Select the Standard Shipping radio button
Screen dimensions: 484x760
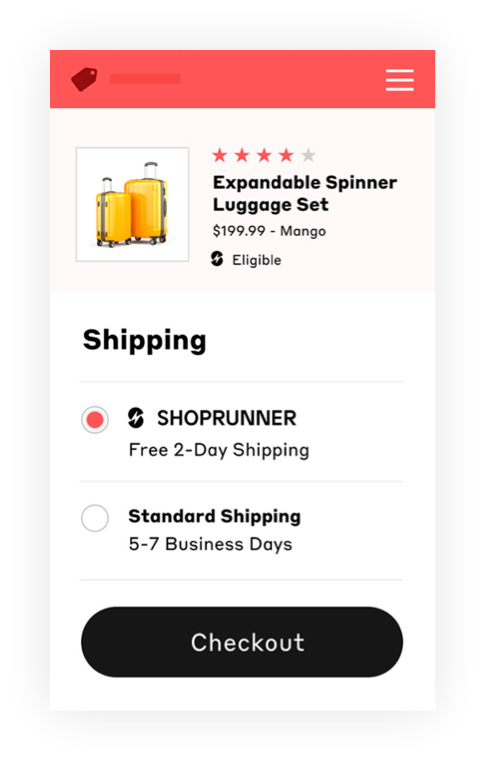tap(95, 518)
